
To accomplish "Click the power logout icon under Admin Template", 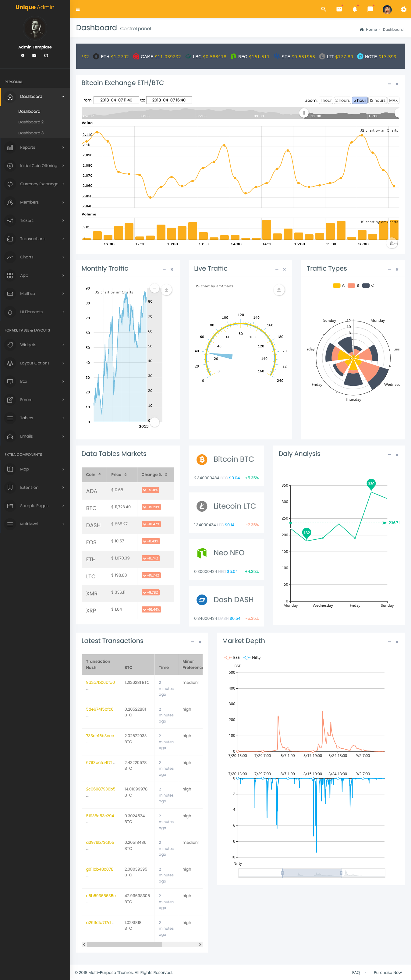I will (46, 55).
